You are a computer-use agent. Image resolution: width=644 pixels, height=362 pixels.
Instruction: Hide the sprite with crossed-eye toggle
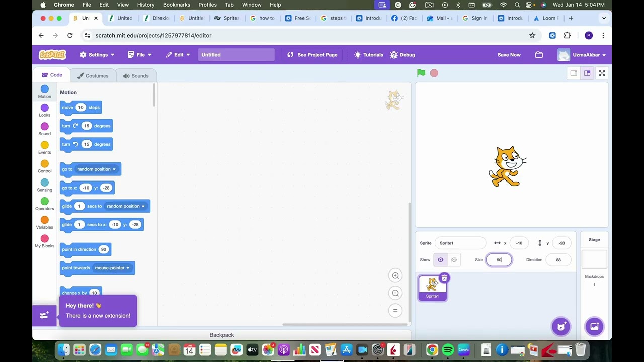(454, 260)
